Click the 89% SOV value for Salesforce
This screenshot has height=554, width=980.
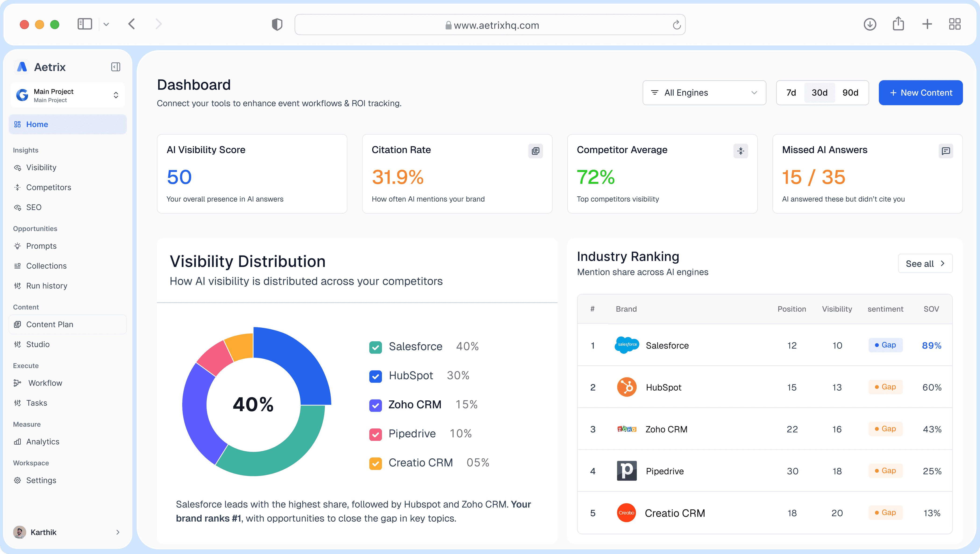pyautogui.click(x=931, y=345)
